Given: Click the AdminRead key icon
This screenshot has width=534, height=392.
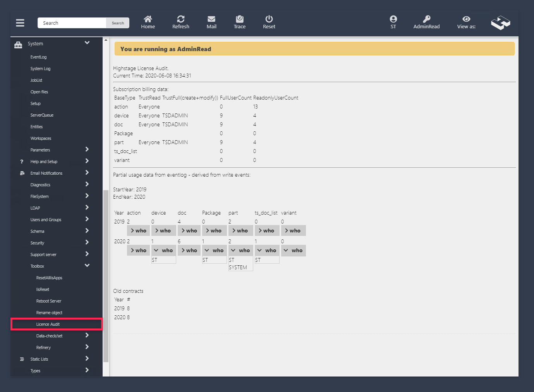Looking at the screenshot, I should pos(427,19).
